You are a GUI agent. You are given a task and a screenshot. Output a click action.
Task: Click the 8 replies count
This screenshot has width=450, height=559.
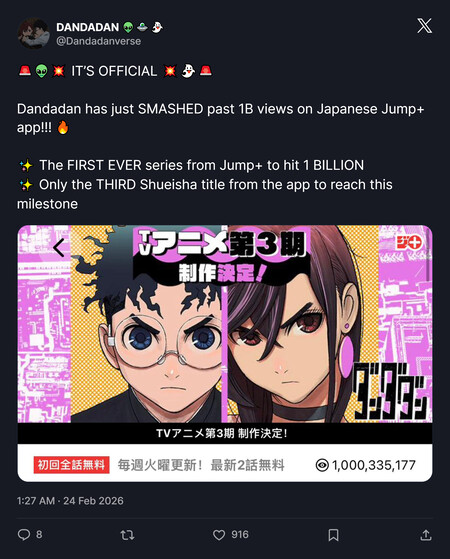pyautogui.click(x=39, y=534)
